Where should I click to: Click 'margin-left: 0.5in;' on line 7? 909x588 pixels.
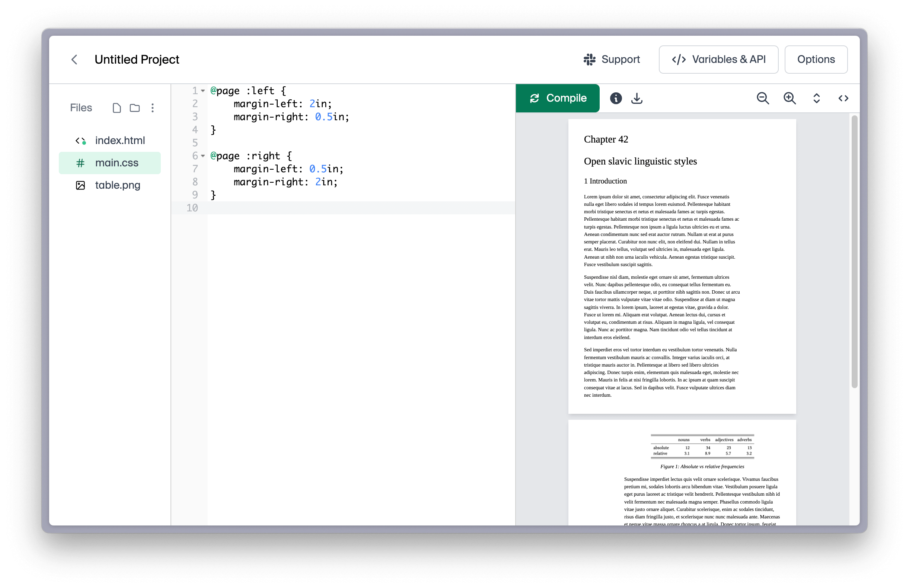tap(288, 169)
